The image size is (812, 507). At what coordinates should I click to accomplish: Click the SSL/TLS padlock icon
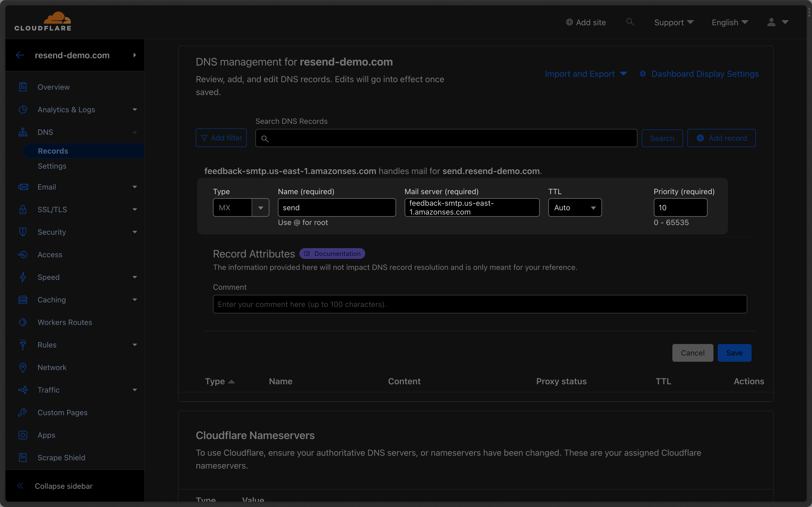coord(23,209)
